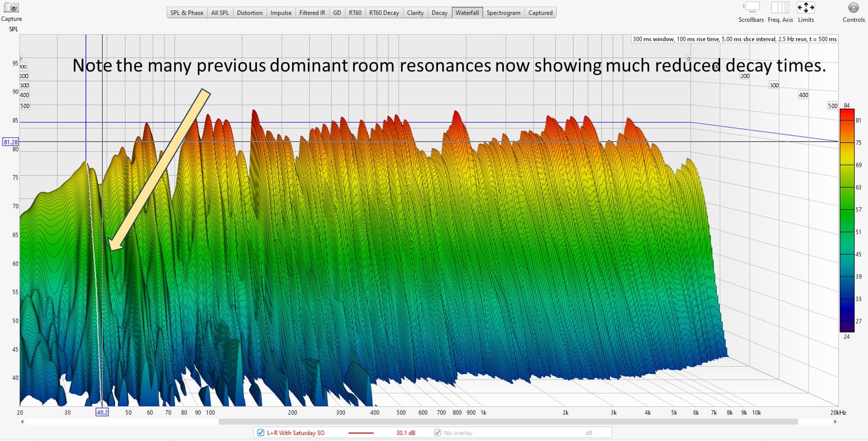Click the 40.2 frequency cursor label
Viewport: 868px width, 441px height.
[x=102, y=413]
